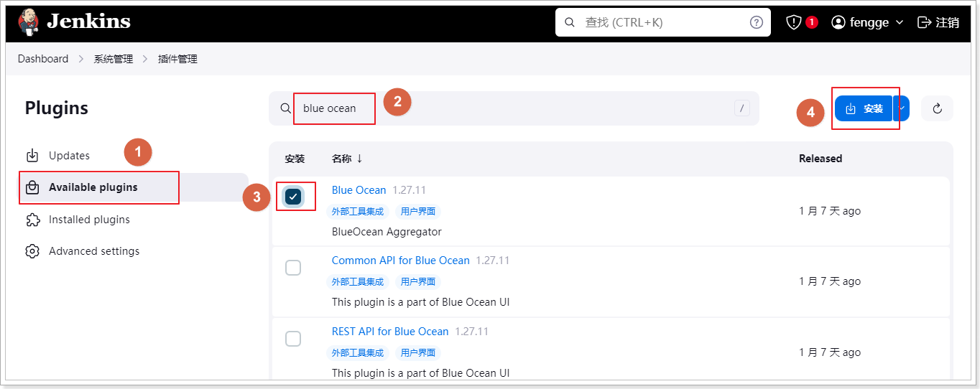Click 用户界面 tag on Common API row
This screenshot has width=980, height=389.
point(418,281)
